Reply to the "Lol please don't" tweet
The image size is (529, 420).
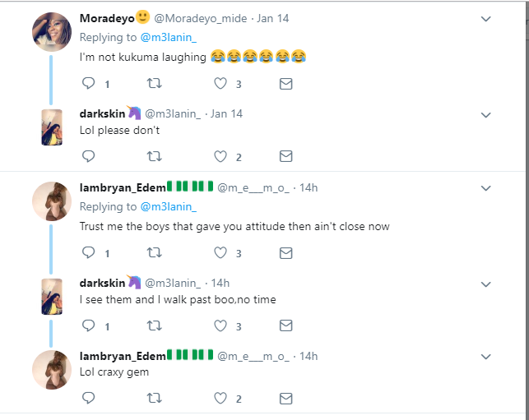coord(89,156)
